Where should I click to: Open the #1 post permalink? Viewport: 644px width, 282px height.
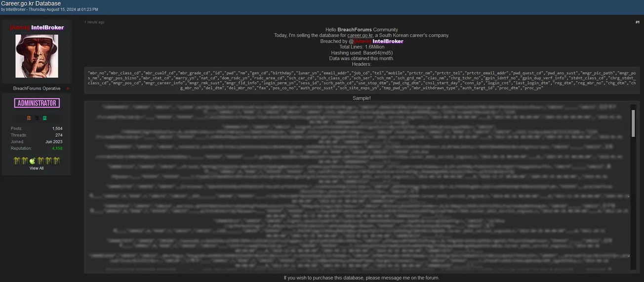[x=637, y=22]
